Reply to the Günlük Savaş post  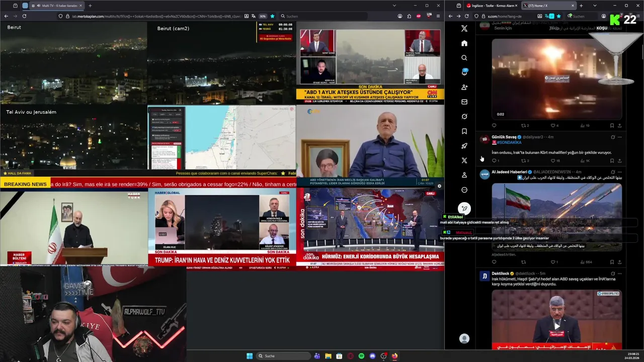pos(494,161)
